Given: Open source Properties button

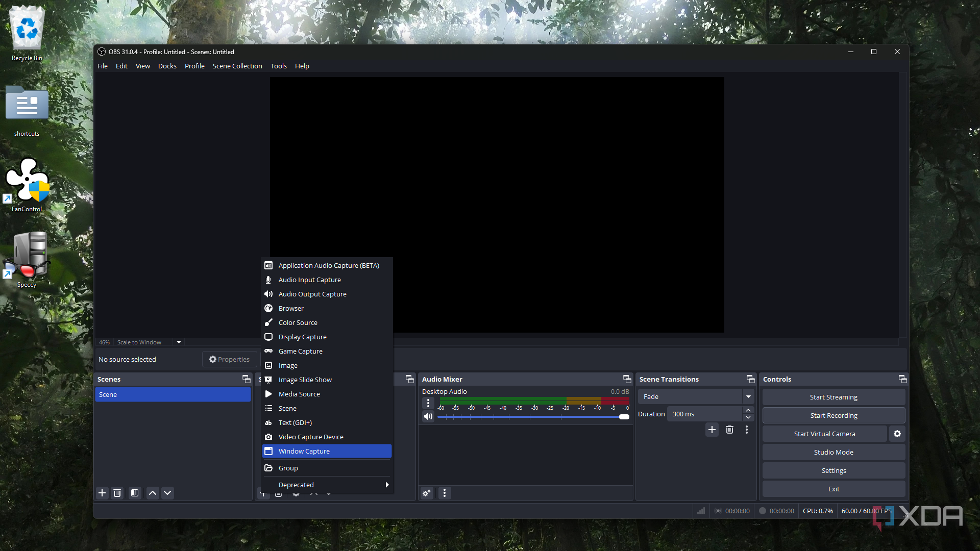Looking at the screenshot, I should coord(229,359).
